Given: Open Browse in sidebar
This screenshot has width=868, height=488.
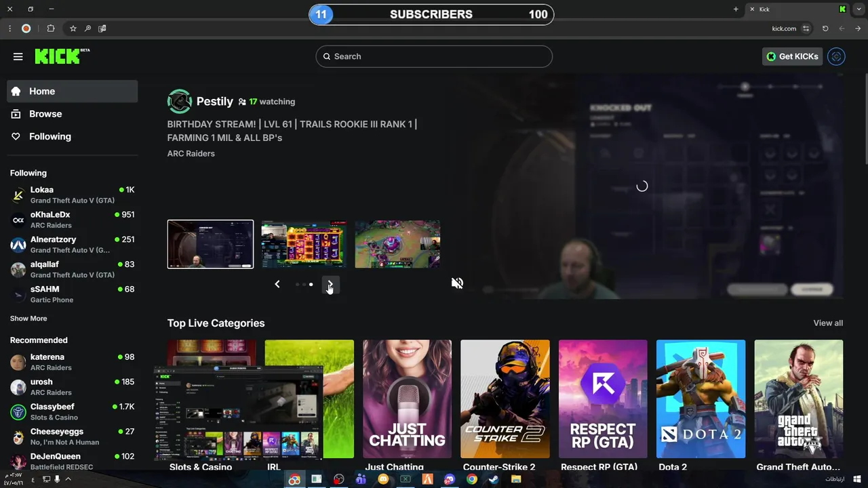Looking at the screenshot, I should (x=72, y=114).
